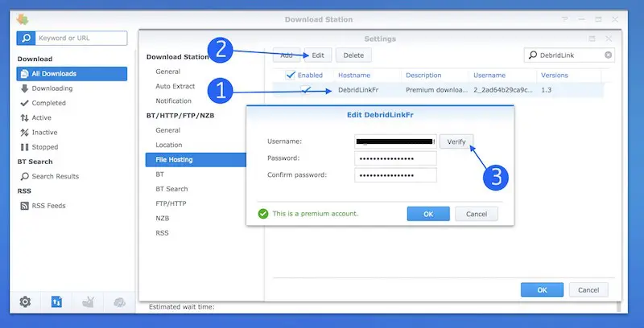Select All Downloads in the sidebar
The width and height of the screenshot is (644, 328).
pyautogui.click(x=72, y=74)
